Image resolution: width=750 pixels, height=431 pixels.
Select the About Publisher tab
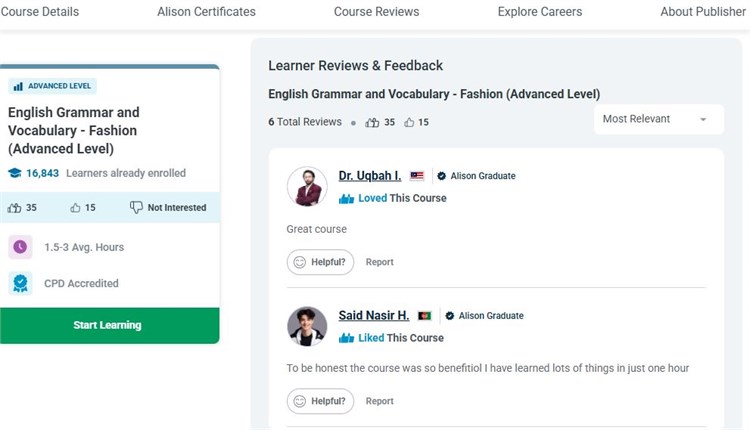[x=703, y=11]
